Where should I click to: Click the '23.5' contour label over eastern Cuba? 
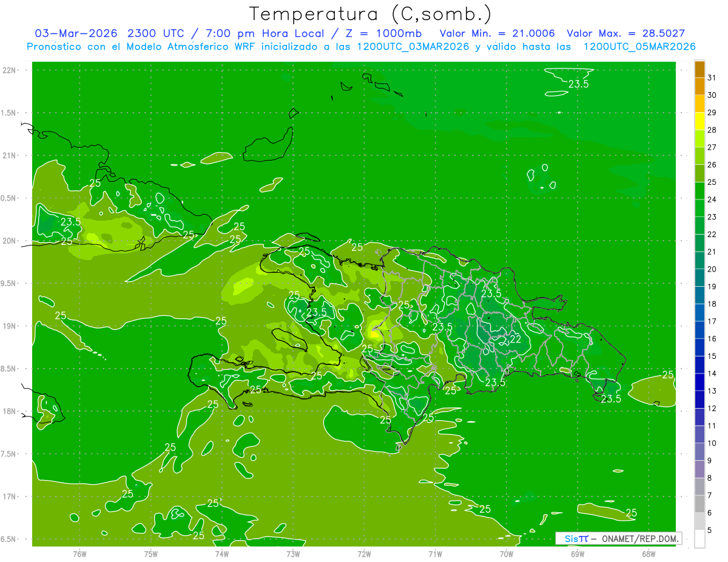(70, 222)
